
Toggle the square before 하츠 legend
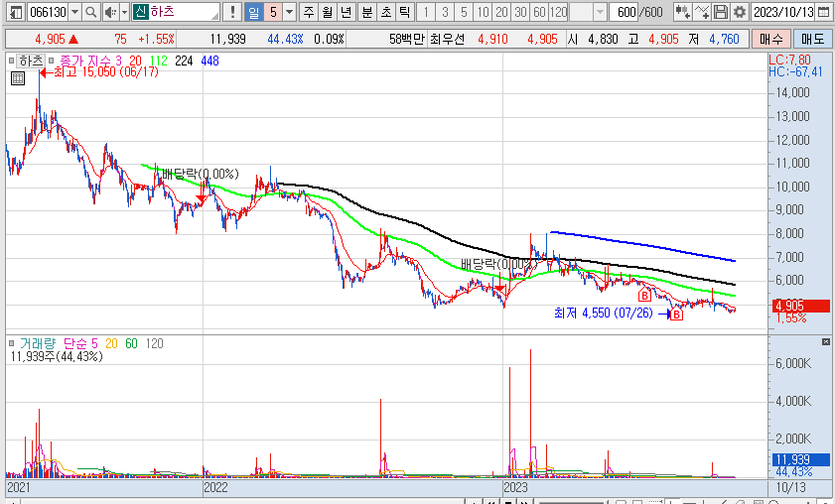(x=11, y=61)
